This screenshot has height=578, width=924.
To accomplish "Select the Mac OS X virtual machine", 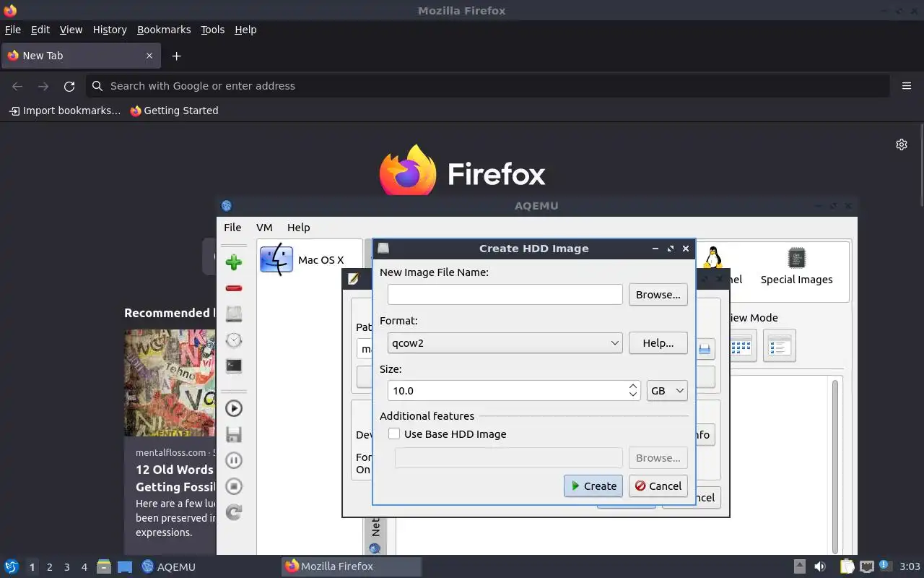I will (x=310, y=260).
